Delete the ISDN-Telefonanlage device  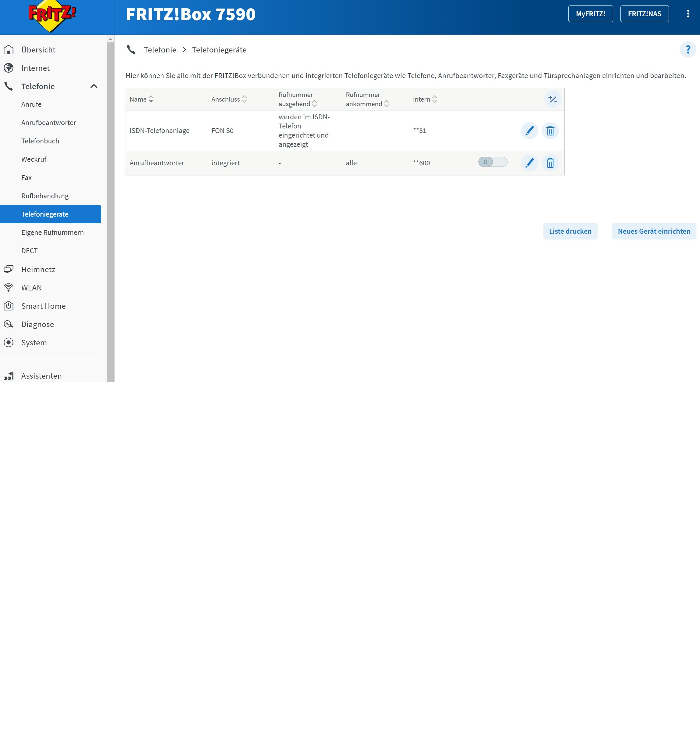tap(550, 131)
